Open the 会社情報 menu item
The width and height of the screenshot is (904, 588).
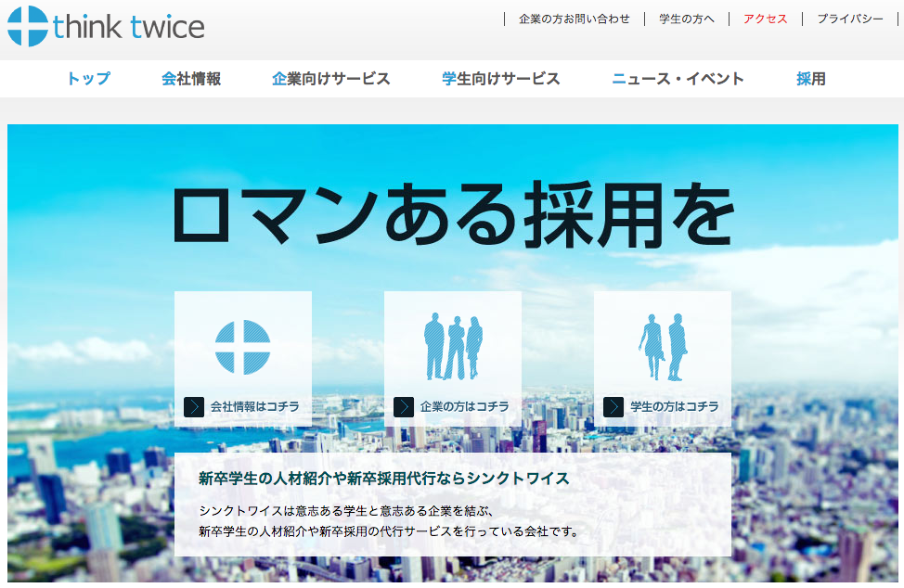[x=191, y=79]
